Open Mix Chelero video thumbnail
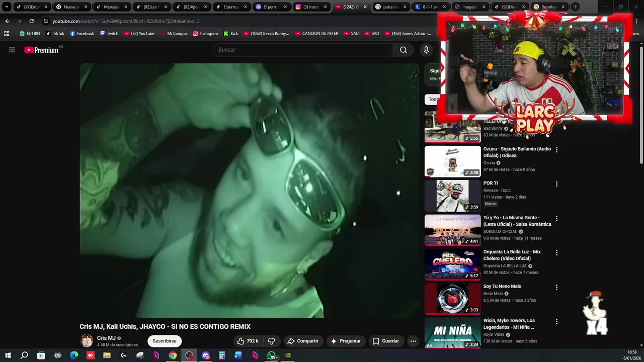 coord(453,264)
